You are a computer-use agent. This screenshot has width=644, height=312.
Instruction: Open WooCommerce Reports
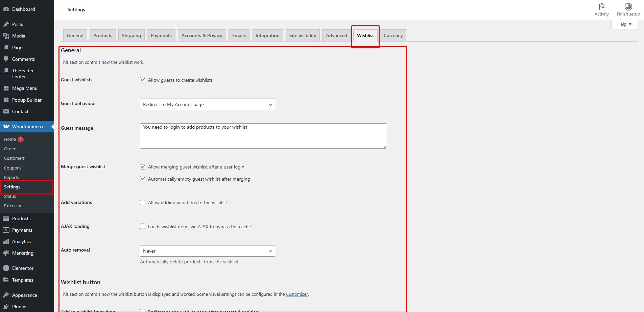[11, 177]
